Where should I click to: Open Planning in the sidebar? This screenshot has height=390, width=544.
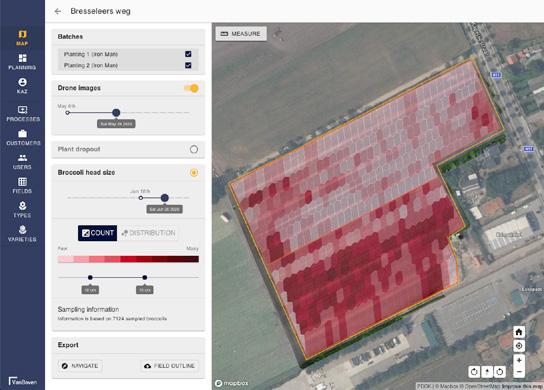click(x=22, y=62)
